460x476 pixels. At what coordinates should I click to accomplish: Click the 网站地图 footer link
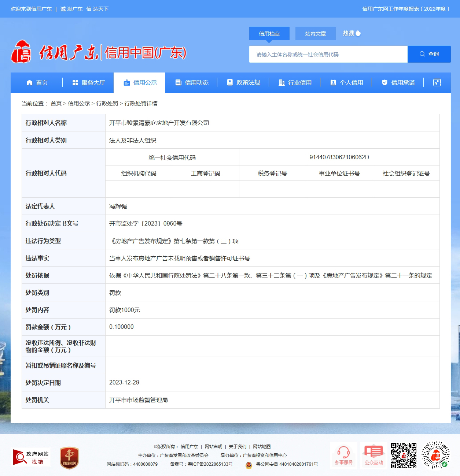262,447
